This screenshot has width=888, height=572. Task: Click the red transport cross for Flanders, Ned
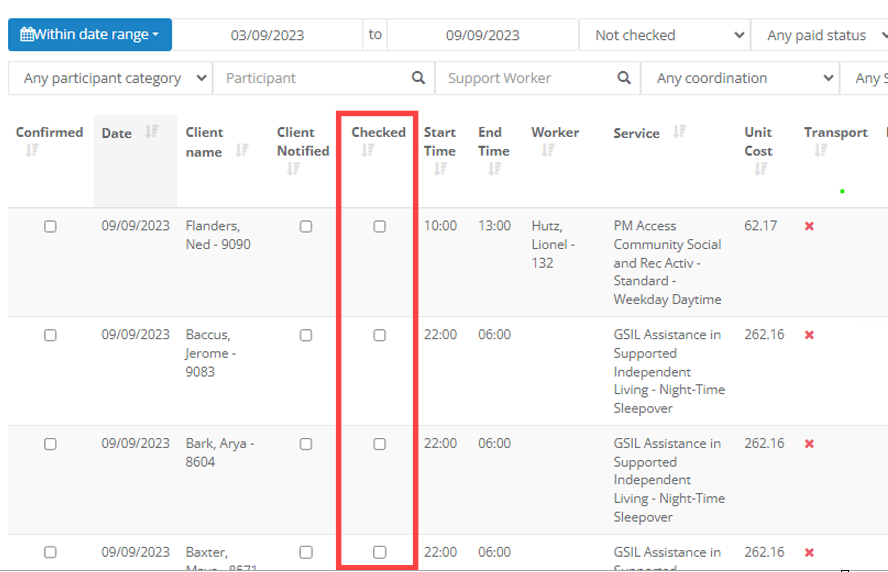coord(809,226)
